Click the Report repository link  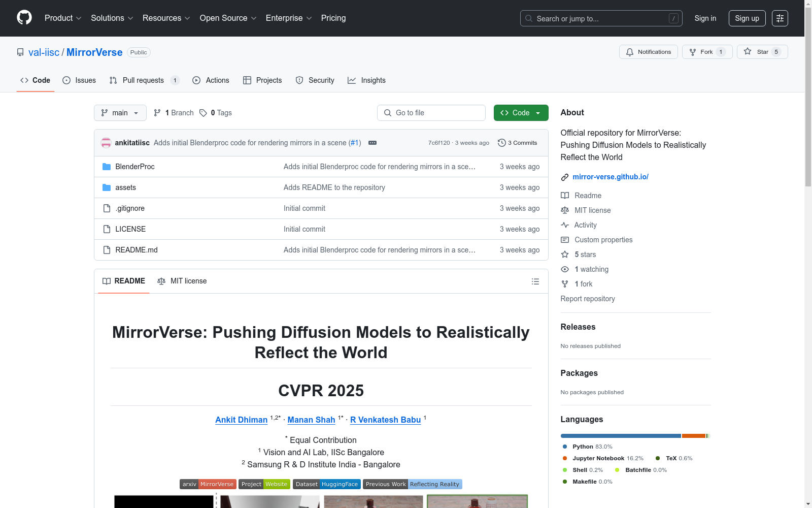click(x=588, y=299)
